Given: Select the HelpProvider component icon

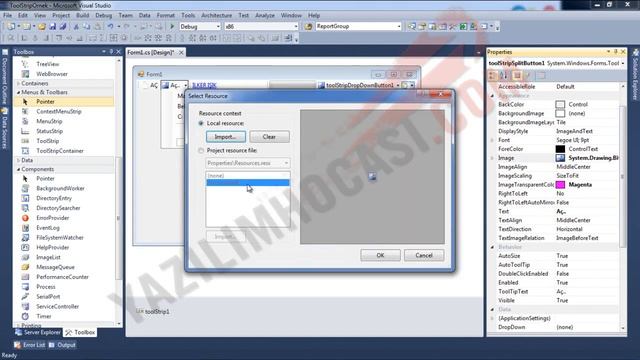Looking at the screenshot, I should click(x=25, y=247).
